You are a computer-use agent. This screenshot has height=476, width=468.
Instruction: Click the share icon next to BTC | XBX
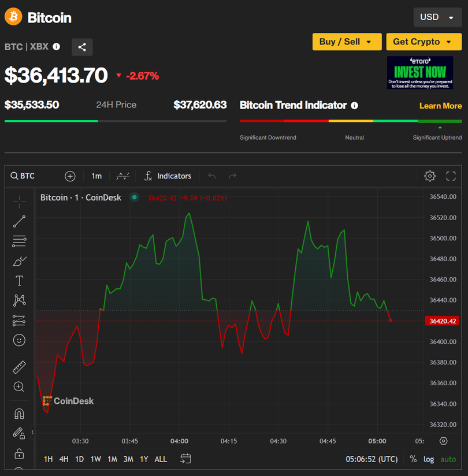click(82, 47)
